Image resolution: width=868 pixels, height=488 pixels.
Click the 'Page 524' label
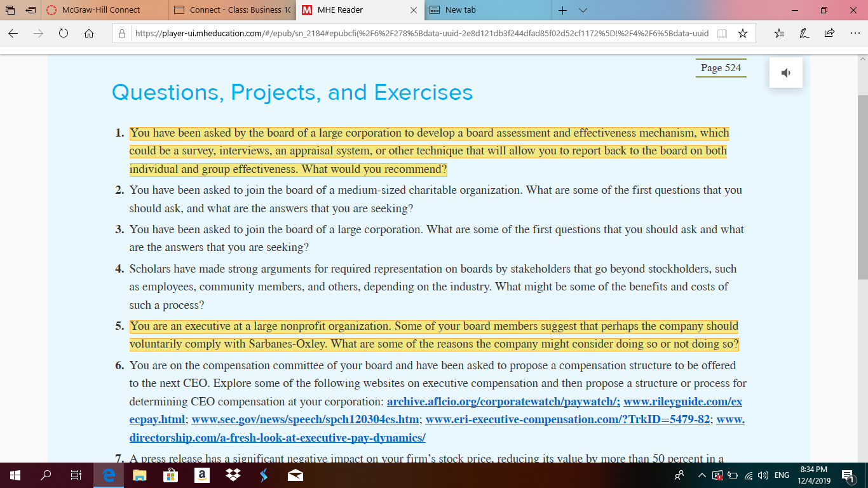pos(721,68)
